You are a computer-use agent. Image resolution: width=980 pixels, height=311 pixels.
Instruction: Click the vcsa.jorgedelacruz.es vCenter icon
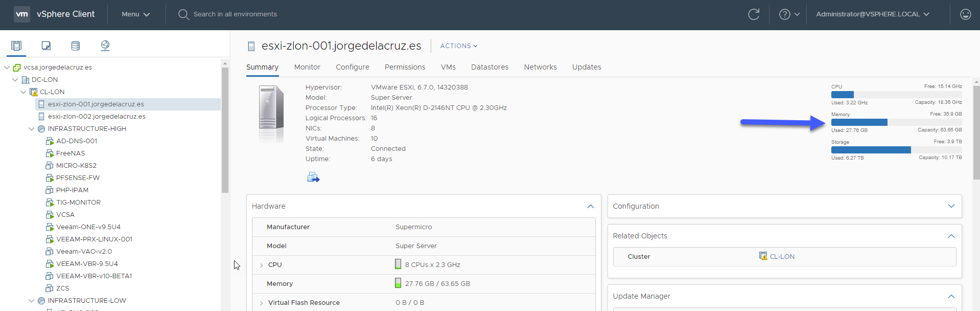17,68
